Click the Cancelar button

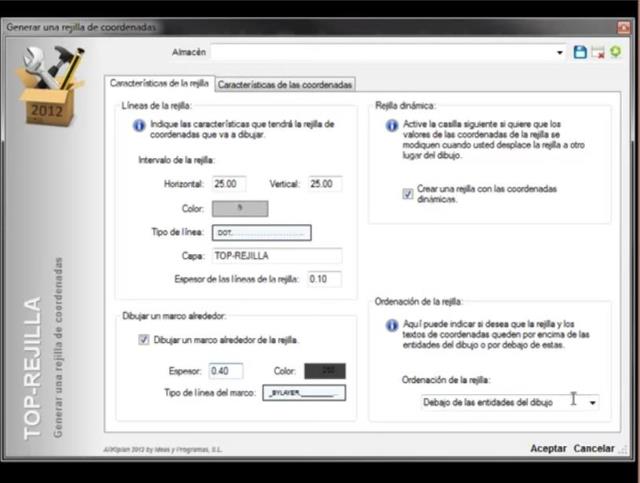(594, 448)
